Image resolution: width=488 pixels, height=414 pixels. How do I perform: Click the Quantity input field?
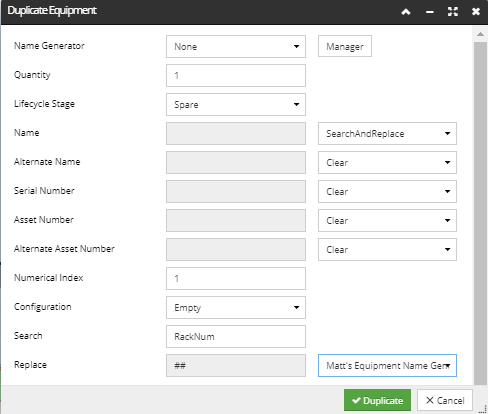pos(236,76)
